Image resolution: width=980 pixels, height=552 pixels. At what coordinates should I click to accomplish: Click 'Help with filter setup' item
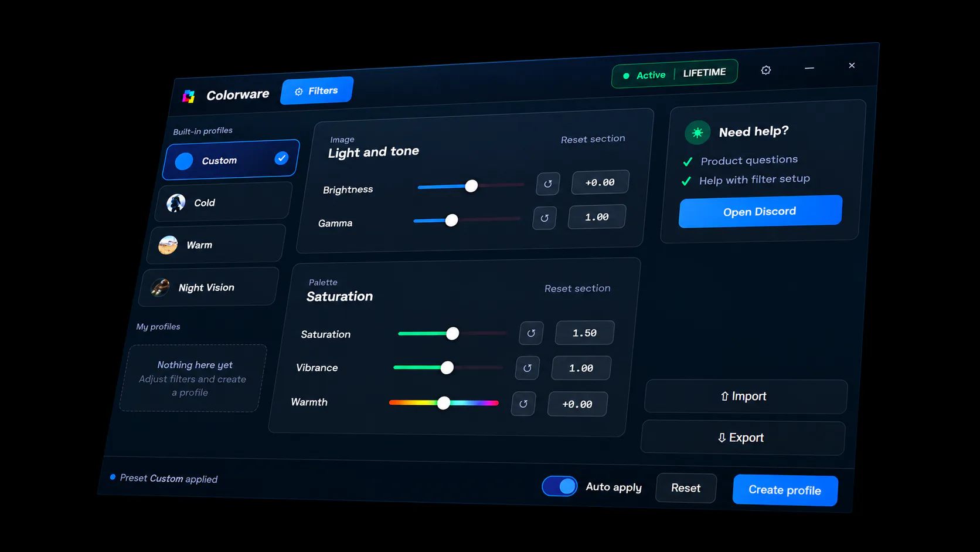coord(754,180)
